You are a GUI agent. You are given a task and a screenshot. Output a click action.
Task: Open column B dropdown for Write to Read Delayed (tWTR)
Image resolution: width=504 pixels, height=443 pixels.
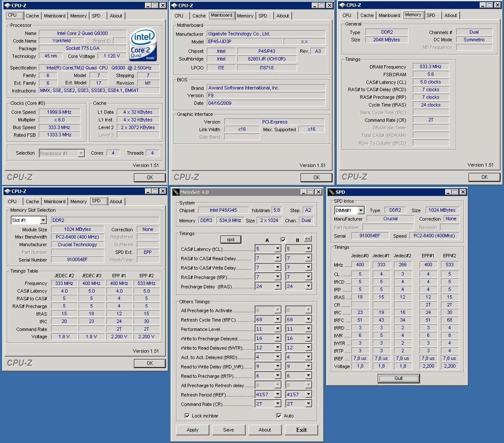[308, 348]
